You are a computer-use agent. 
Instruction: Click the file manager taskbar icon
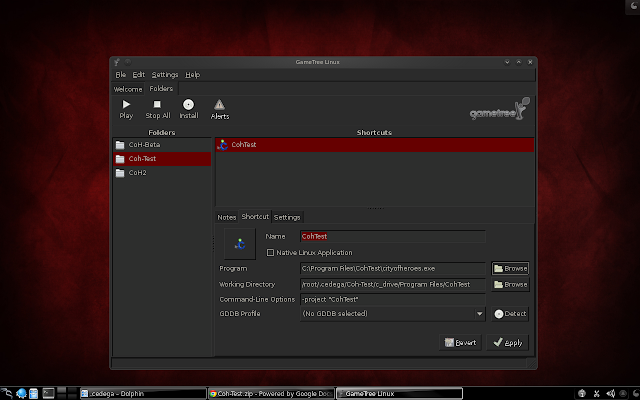(33, 393)
